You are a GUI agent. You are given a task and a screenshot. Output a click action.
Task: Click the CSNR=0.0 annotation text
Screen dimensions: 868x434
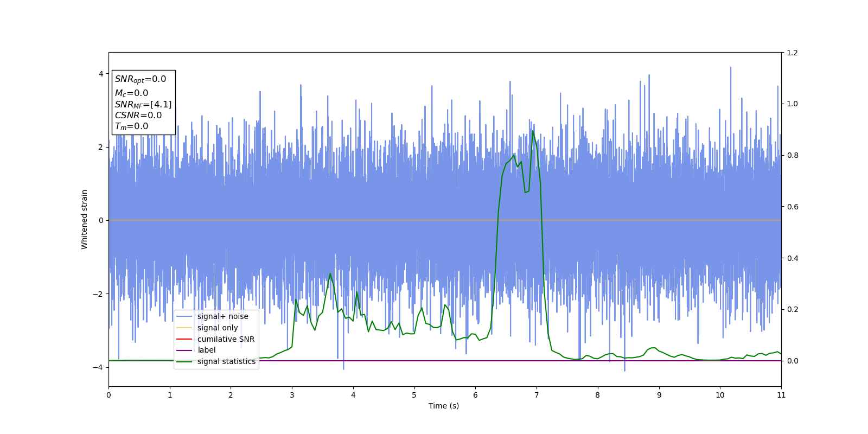[x=138, y=116]
